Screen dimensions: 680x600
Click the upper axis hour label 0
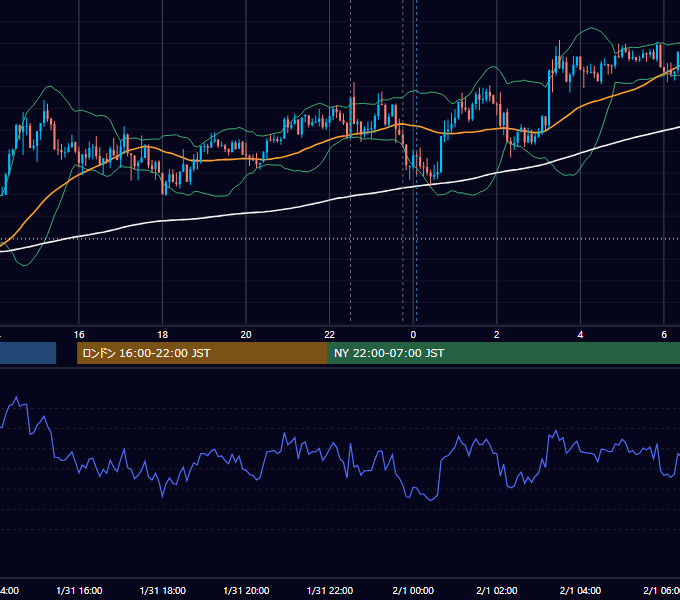(x=413, y=335)
